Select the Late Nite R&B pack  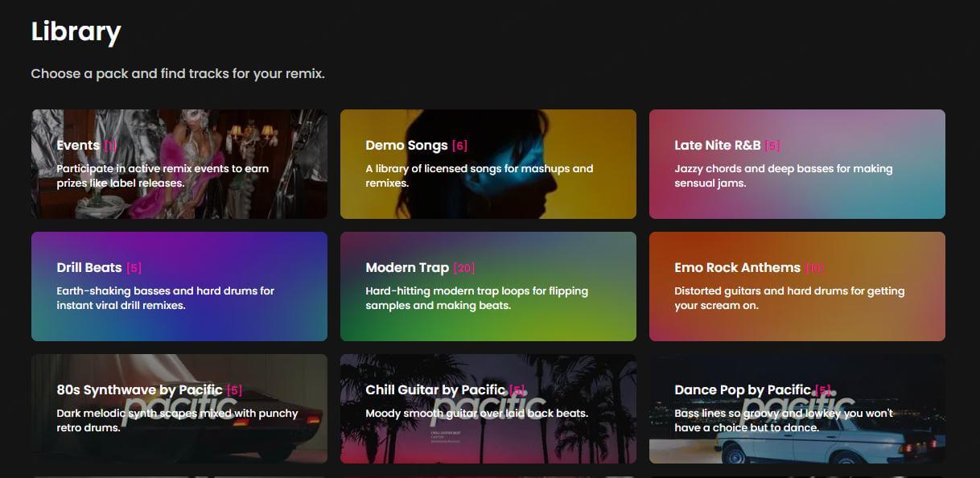[x=797, y=164]
